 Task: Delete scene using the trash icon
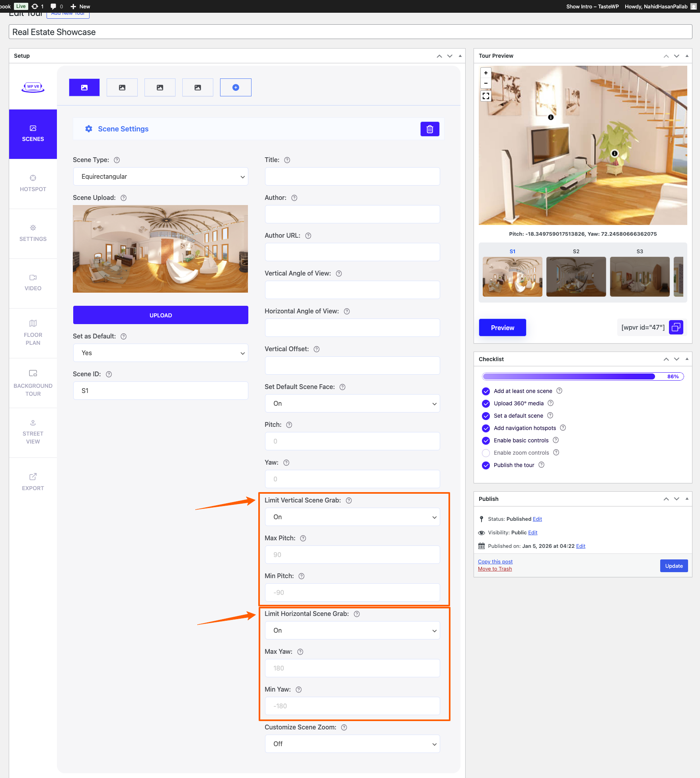(430, 129)
